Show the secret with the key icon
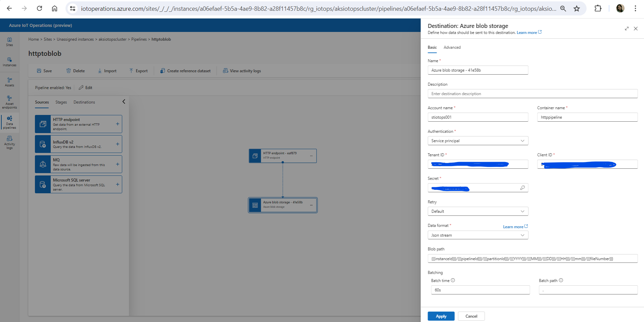 point(522,188)
